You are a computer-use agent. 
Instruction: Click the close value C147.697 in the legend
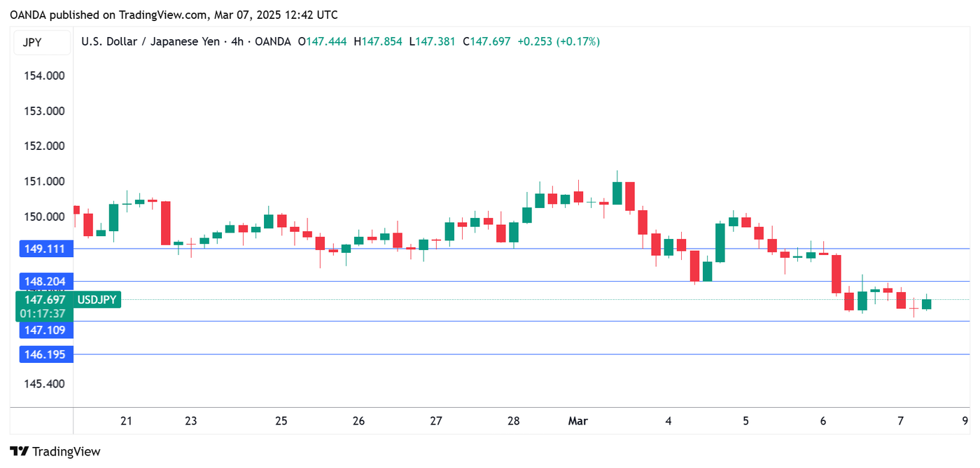click(486, 42)
